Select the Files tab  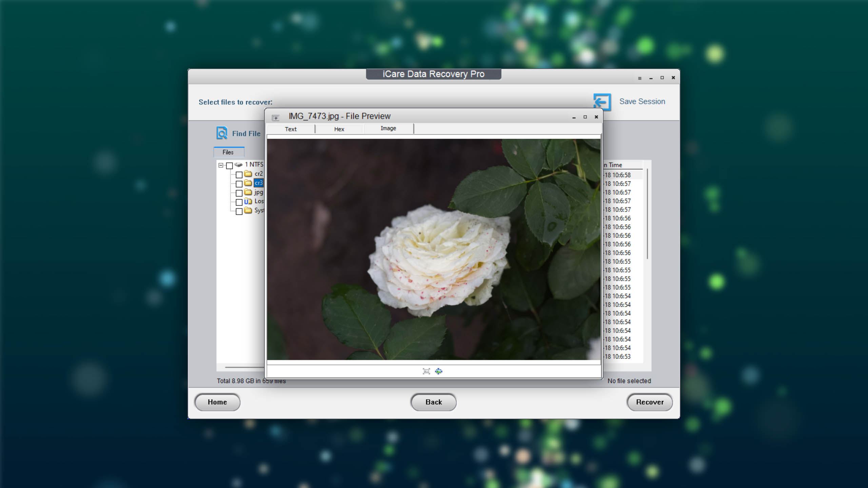229,152
